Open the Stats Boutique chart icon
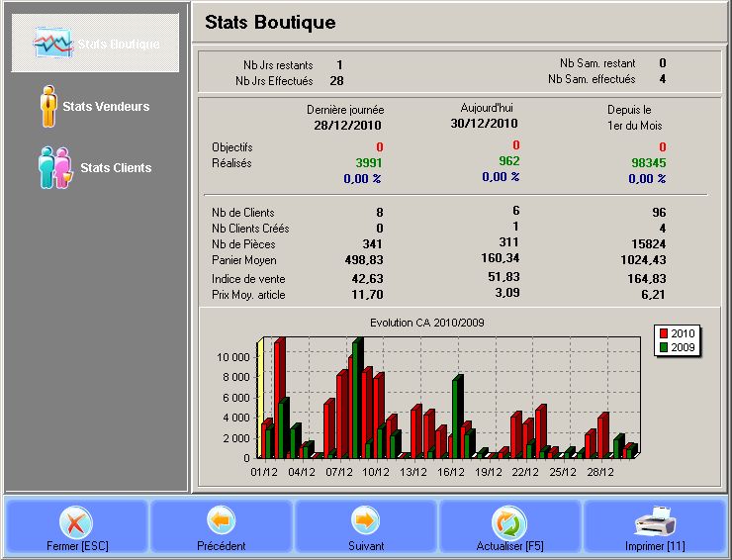This screenshot has width=732, height=560. [53, 43]
